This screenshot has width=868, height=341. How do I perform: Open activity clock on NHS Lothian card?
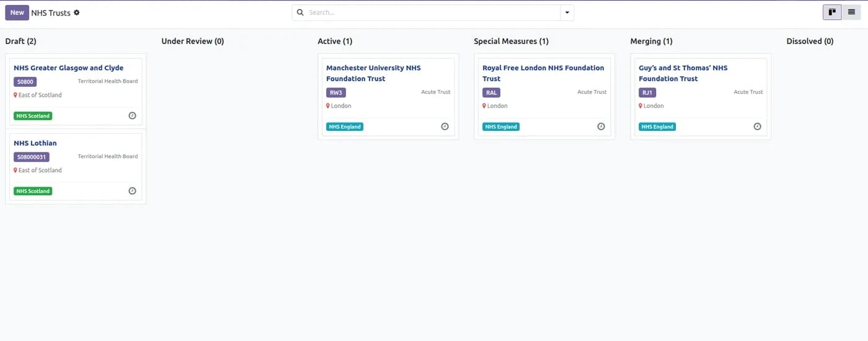pyautogui.click(x=132, y=191)
